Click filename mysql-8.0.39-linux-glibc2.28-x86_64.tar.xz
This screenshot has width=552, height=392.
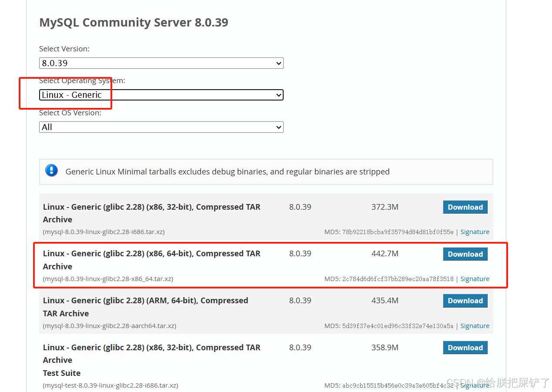pos(108,279)
